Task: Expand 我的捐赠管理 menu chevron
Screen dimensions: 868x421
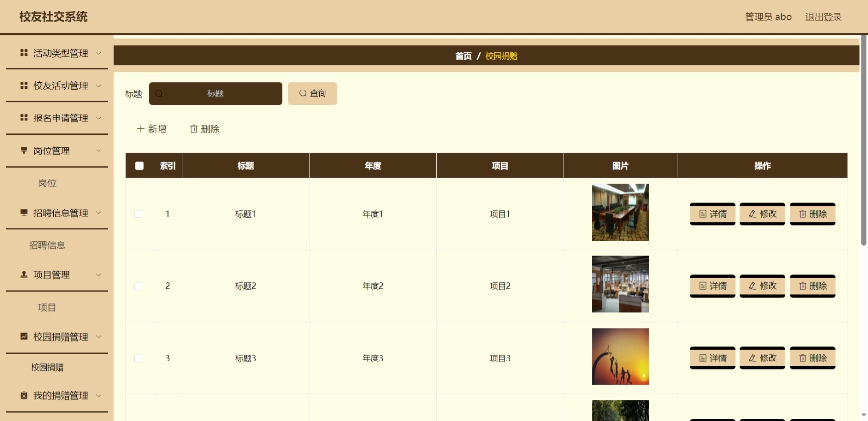Action: (99, 395)
